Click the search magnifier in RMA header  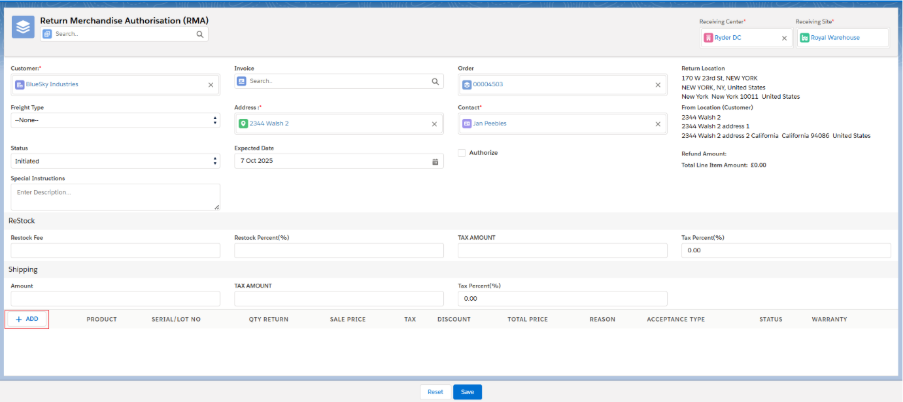[200, 34]
